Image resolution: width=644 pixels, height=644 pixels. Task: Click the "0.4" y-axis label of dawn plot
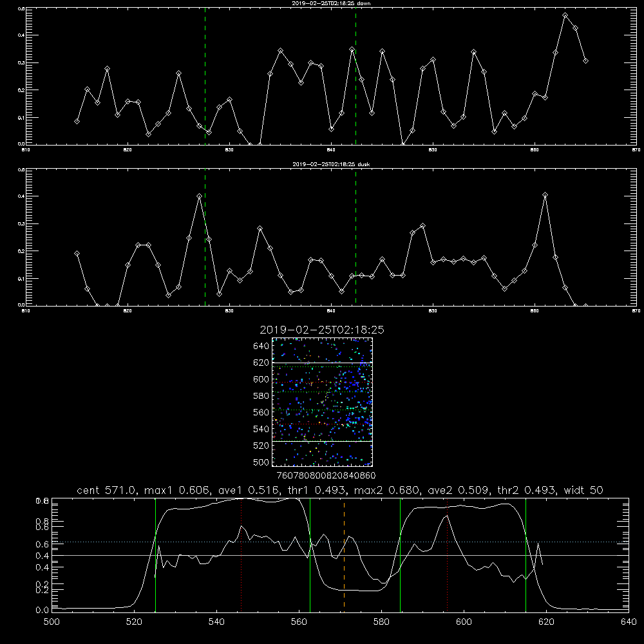click(x=21, y=35)
